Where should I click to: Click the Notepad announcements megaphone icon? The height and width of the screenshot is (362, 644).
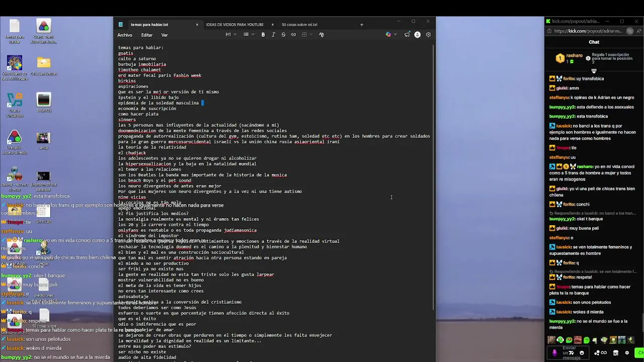(x=407, y=35)
